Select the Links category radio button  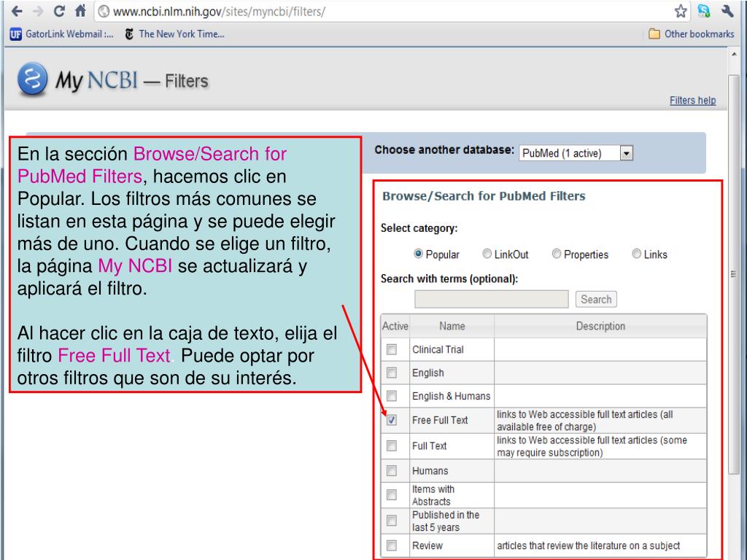(x=636, y=254)
